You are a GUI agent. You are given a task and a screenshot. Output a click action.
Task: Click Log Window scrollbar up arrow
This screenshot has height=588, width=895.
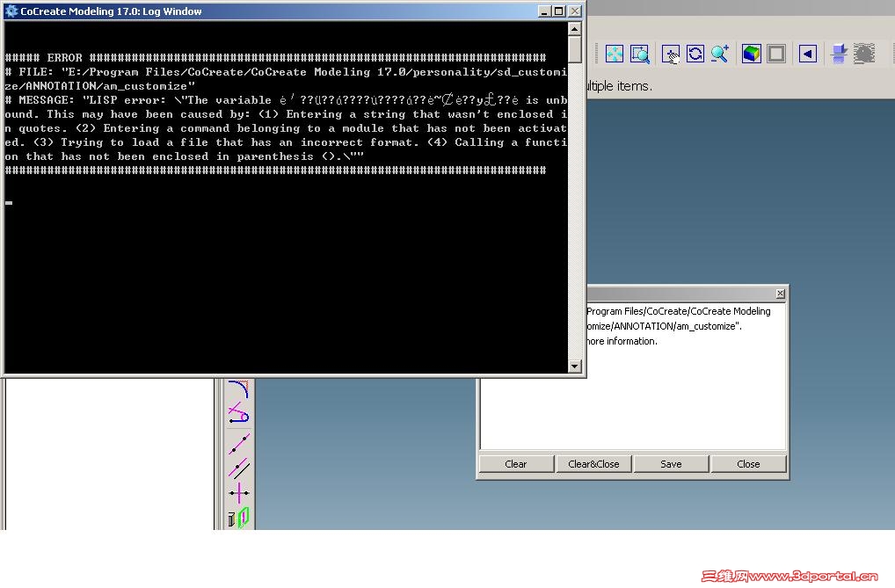(575, 28)
